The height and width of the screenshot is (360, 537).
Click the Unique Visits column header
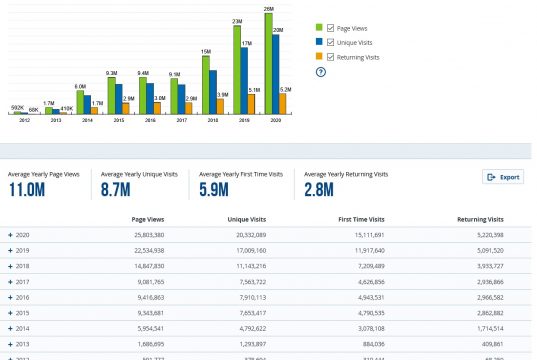(x=247, y=220)
